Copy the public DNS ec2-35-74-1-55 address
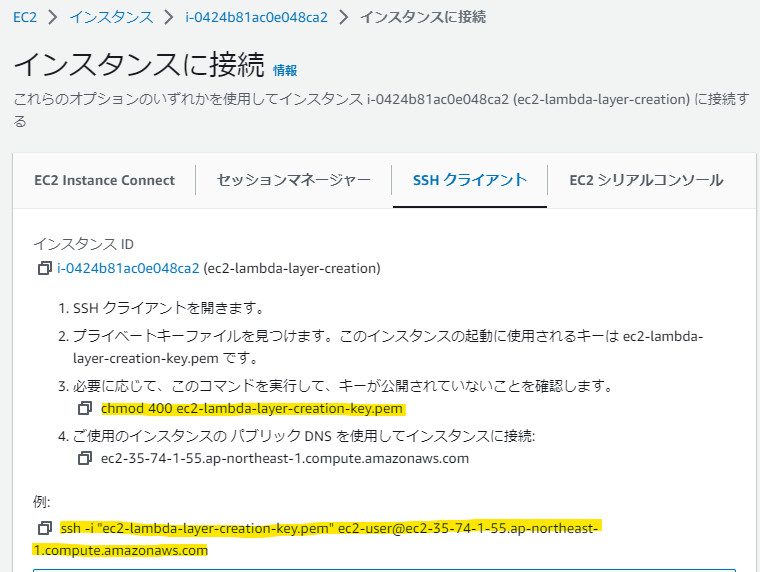This screenshot has width=760, height=572. point(85,458)
